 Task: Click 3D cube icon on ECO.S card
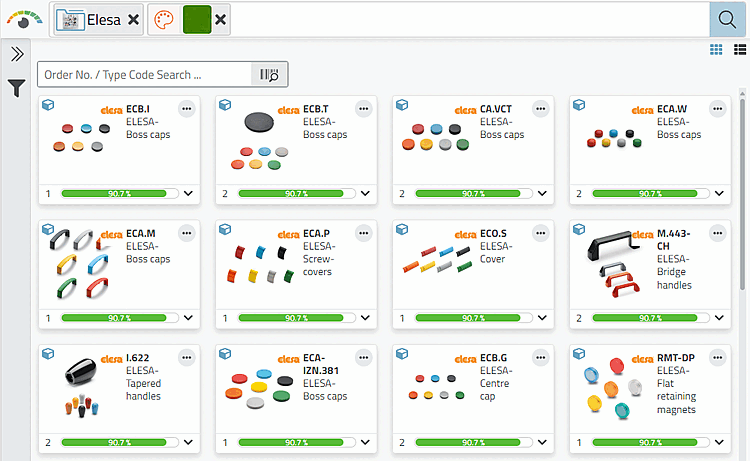pos(402,229)
